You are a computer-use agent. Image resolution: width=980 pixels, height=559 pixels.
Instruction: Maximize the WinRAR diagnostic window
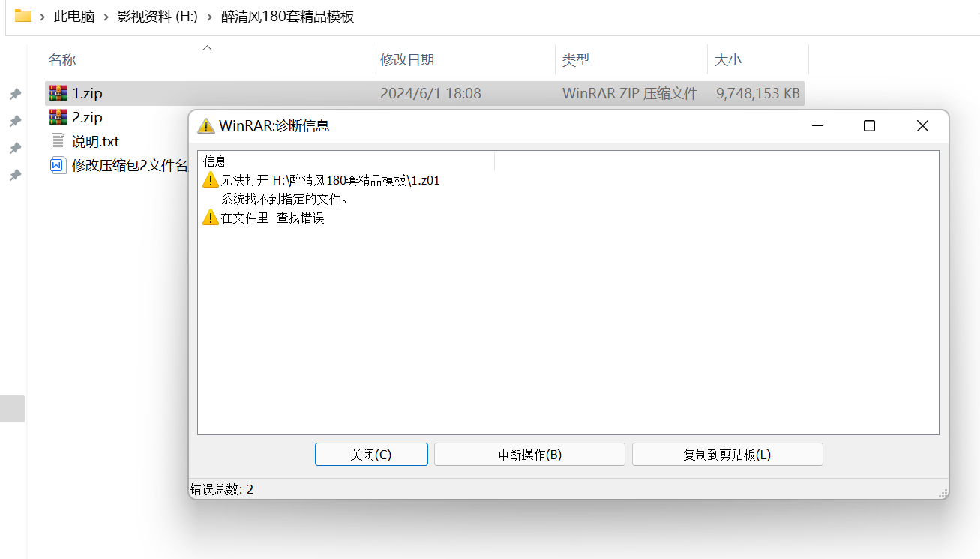[x=869, y=125]
